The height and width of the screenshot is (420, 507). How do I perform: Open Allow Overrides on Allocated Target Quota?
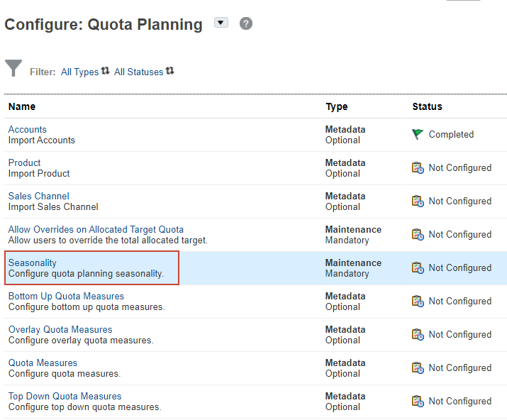point(96,229)
